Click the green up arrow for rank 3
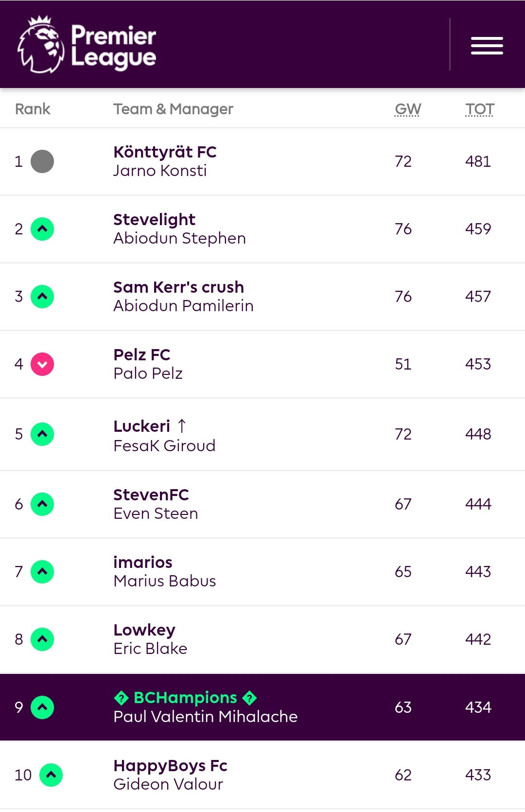This screenshot has height=812, width=525. tap(42, 297)
